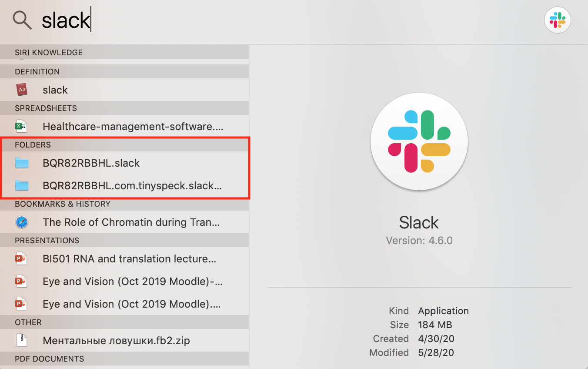Click the Modified date "5/28/20"
Image resolution: width=588 pixels, height=369 pixels.
tap(436, 353)
